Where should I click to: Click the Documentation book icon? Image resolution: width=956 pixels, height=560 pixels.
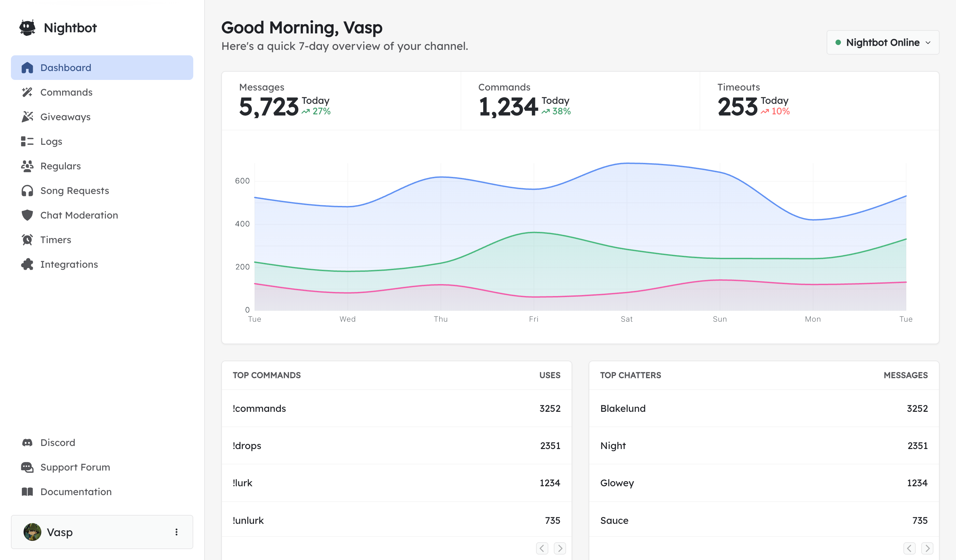(x=27, y=492)
